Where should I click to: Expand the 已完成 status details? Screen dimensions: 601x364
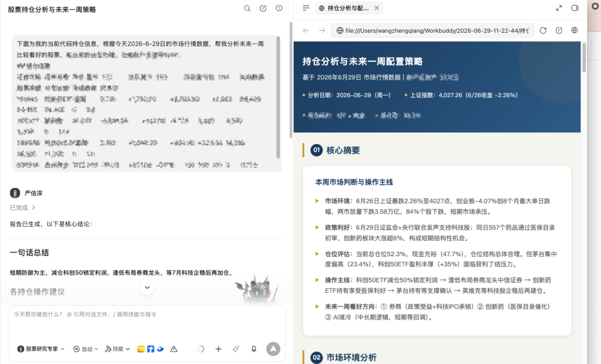click(x=22, y=208)
